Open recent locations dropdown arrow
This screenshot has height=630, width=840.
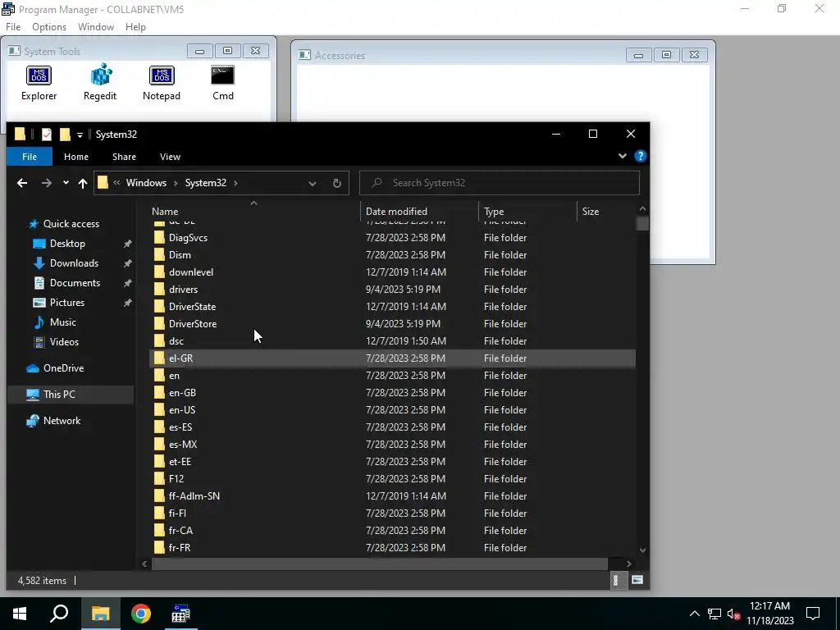[66, 183]
